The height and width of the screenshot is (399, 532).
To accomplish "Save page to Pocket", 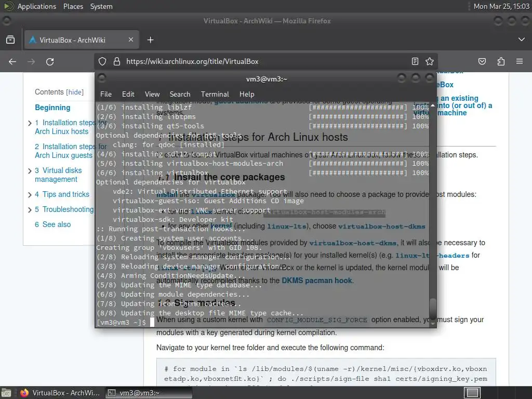I will pos(482,61).
